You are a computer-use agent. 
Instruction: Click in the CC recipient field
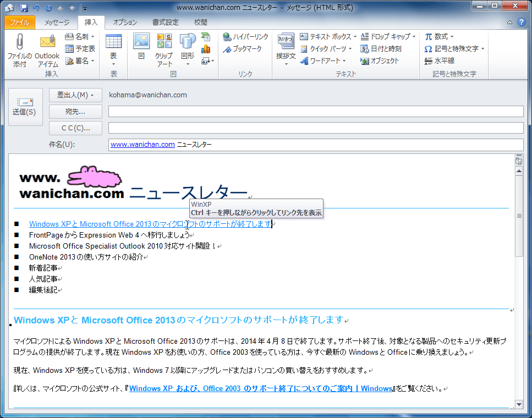[316, 128]
